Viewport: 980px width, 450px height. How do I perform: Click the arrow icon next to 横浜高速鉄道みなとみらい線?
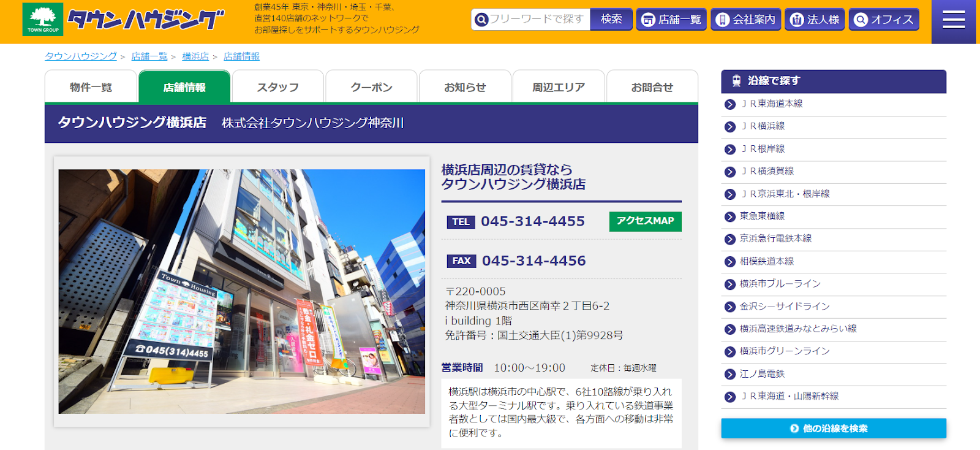(x=729, y=329)
